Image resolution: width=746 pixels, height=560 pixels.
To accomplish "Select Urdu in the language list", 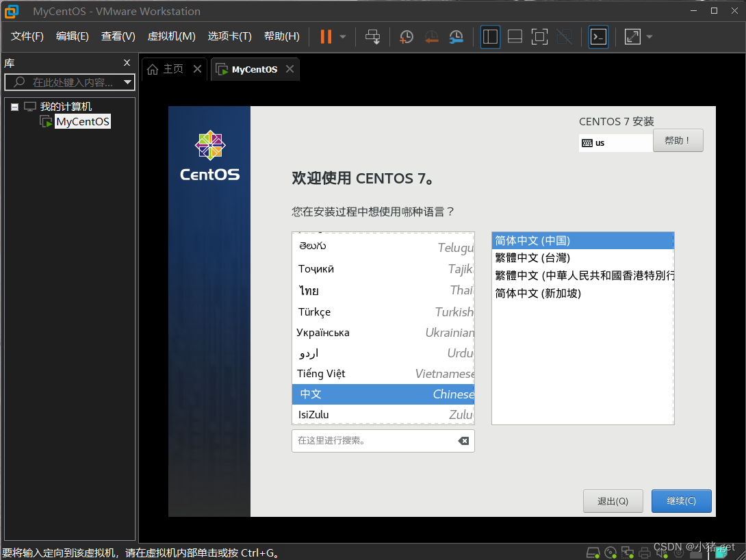I will click(x=383, y=353).
